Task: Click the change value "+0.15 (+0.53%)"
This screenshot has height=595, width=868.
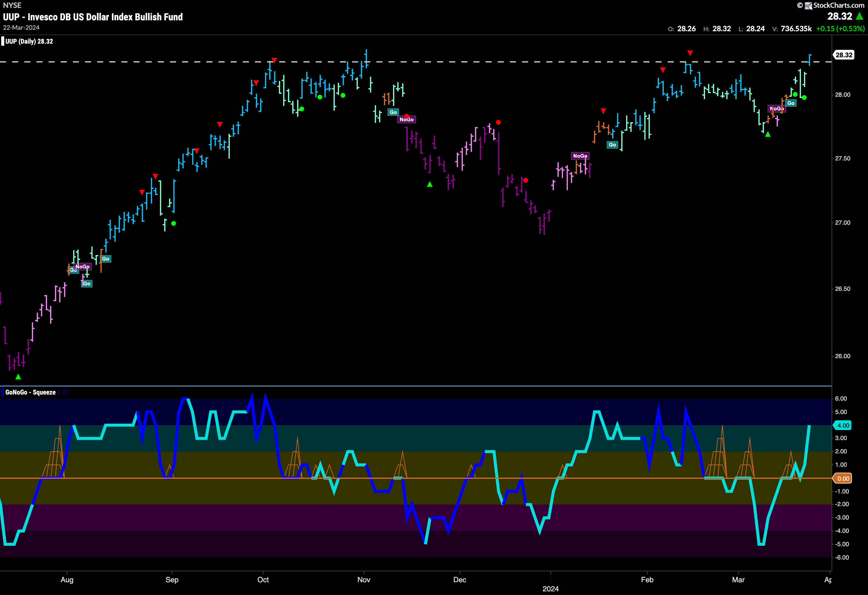Action: click(x=840, y=29)
